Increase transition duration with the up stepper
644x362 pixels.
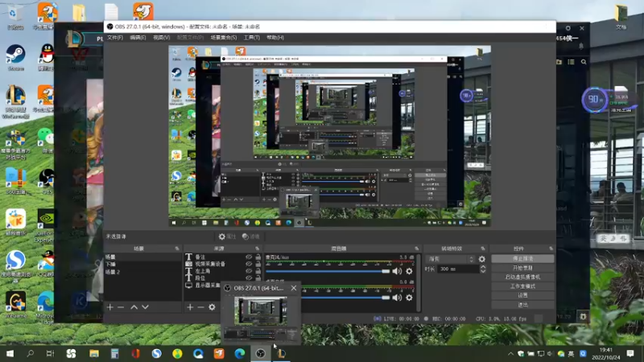point(483,267)
